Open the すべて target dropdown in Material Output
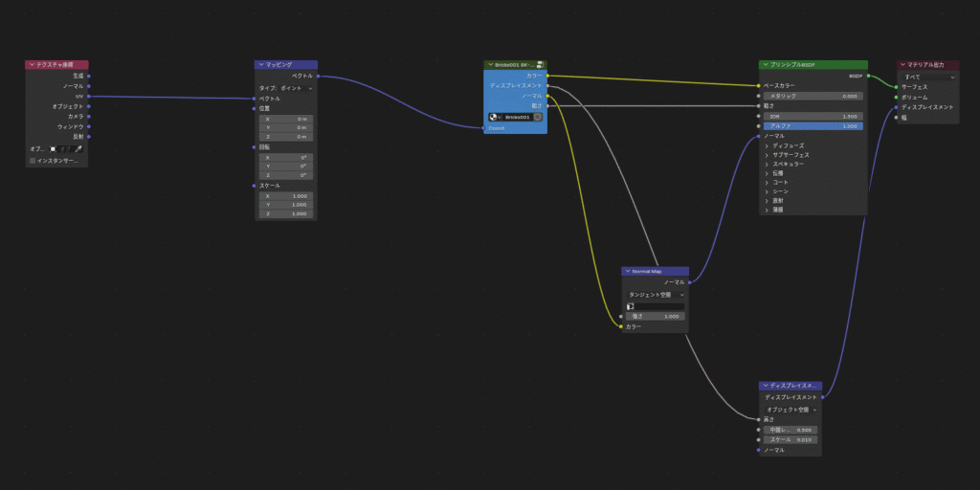Screen dimensions: 980x490 [x=927, y=77]
